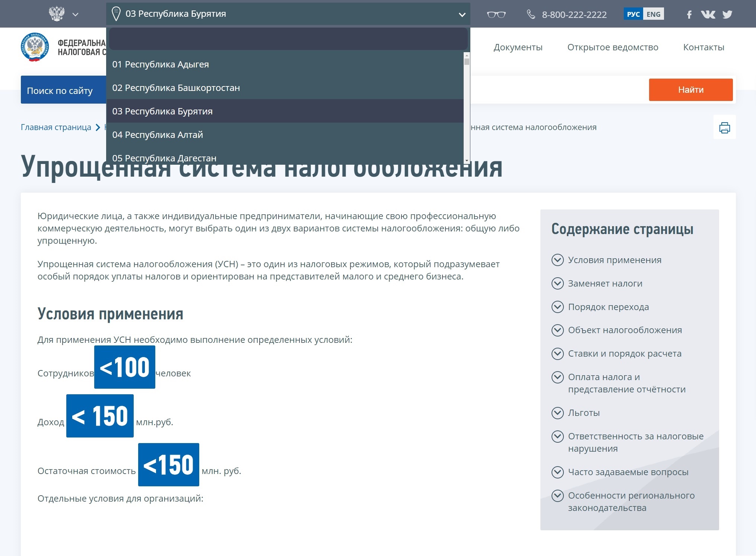Click the scroll-down arrow of region list
The width and height of the screenshot is (756, 556).
coord(467,161)
